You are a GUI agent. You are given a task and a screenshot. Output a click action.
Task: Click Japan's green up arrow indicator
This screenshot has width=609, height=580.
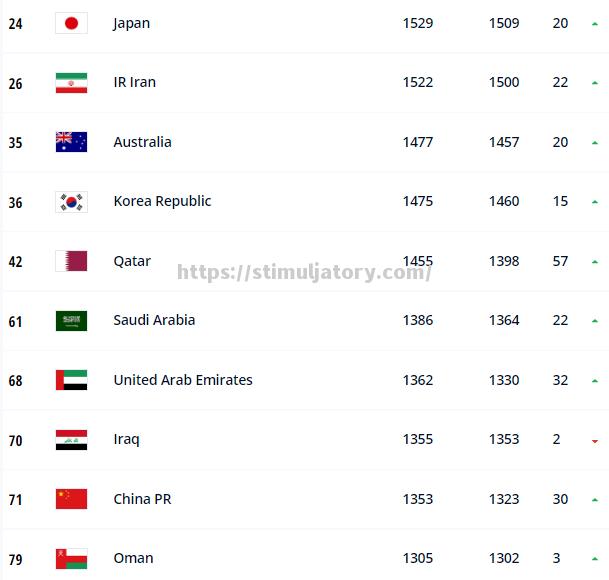(x=595, y=24)
